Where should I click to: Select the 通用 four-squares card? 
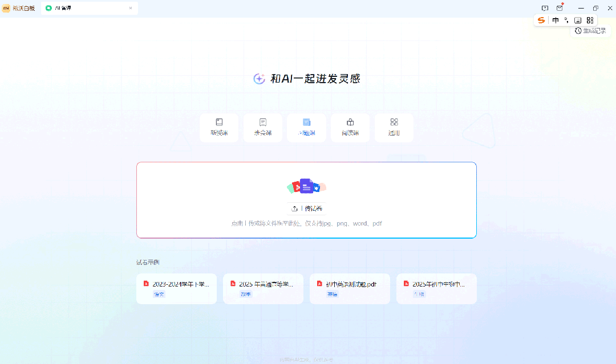click(x=394, y=128)
